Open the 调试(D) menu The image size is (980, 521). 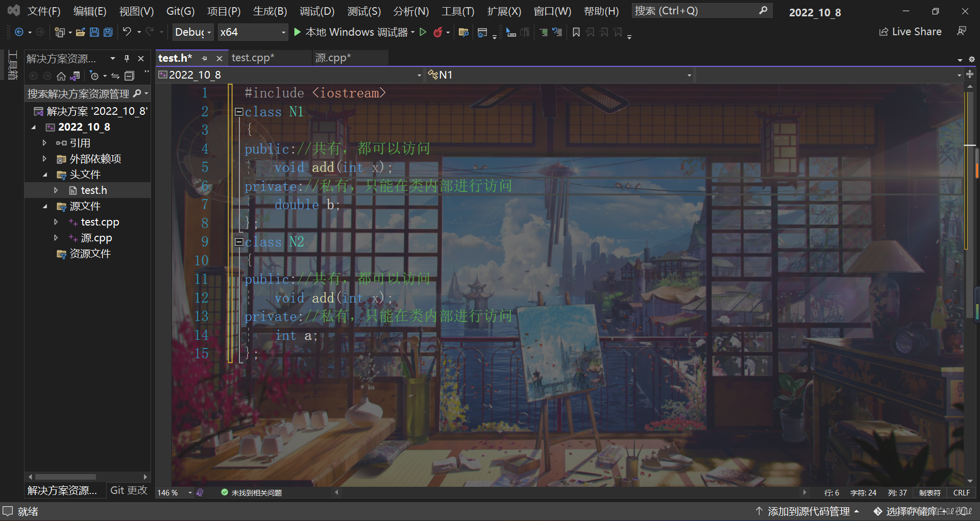click(x=317, y=11)
